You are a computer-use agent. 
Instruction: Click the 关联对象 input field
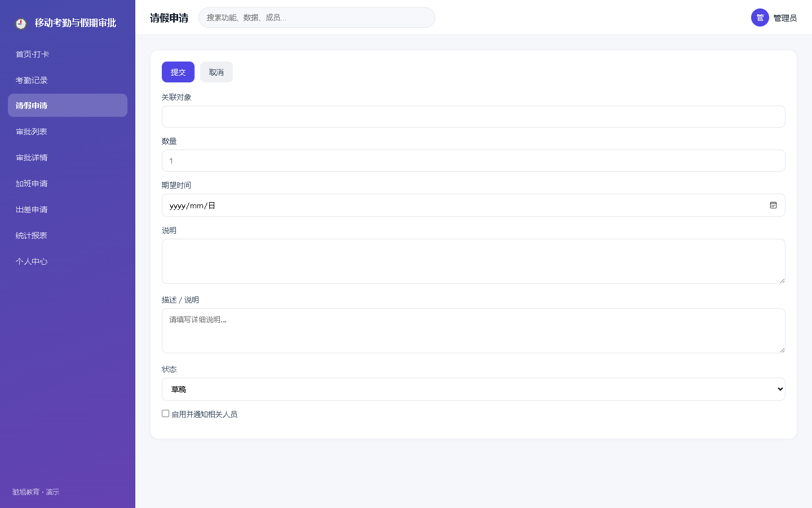click(x=473, y=116)
